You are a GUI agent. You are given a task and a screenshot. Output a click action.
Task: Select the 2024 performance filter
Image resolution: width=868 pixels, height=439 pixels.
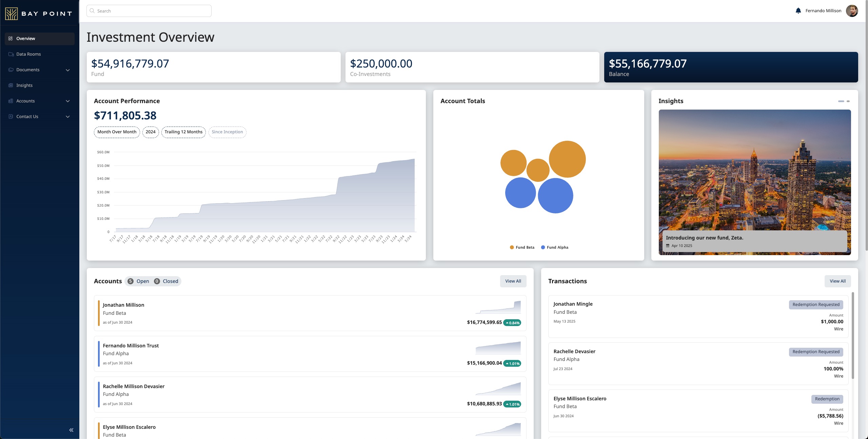tap(151, 132)
